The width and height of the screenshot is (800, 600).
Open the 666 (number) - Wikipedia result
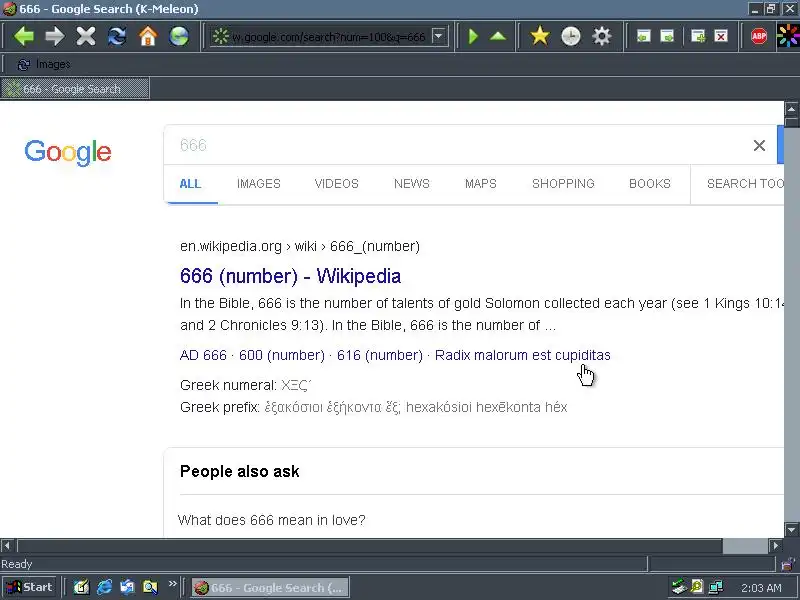tap(290, 276)
